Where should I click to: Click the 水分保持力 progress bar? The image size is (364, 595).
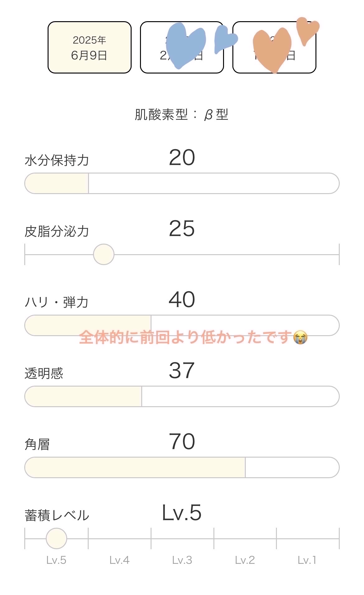tap(182, 183)
